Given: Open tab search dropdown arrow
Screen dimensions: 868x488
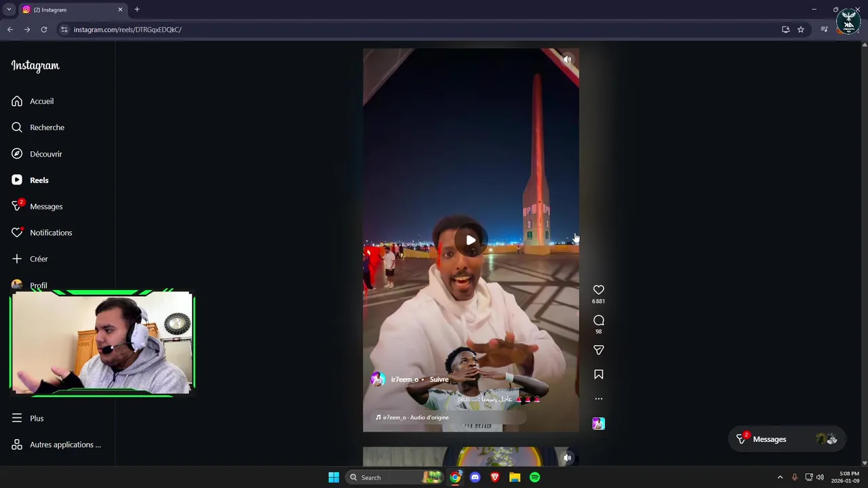Looking at the screenshot, I should tap(8, 9).
